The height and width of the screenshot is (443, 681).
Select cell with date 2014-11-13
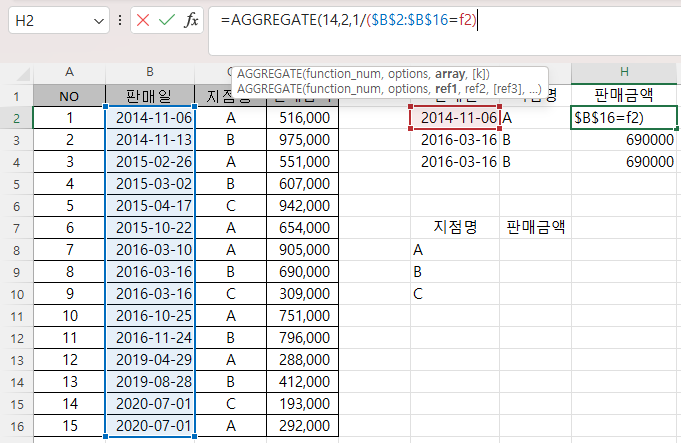[150, 140]
